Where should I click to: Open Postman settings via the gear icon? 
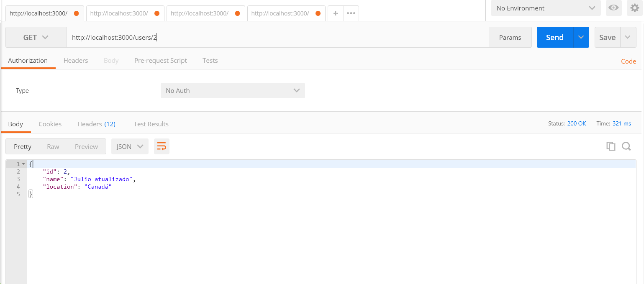[x=635, y=8]
